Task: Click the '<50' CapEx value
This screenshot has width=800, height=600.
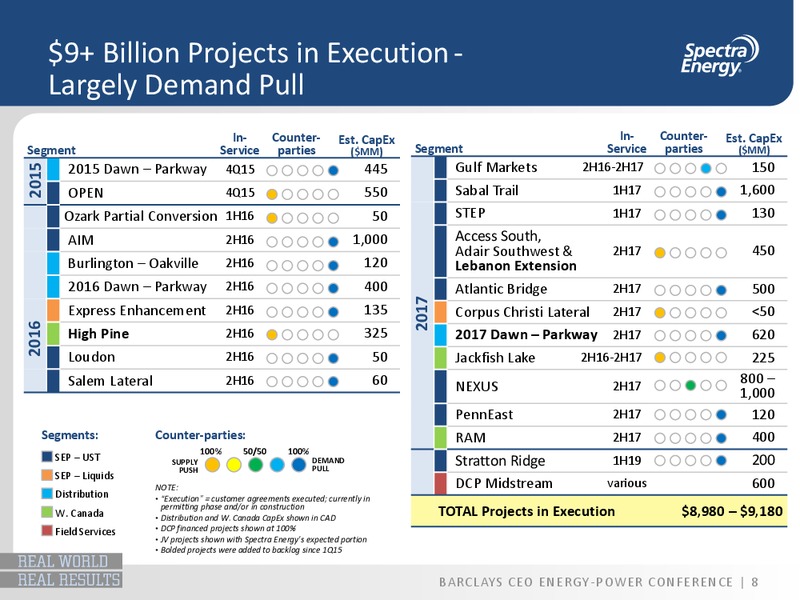Action: [763, 312]
